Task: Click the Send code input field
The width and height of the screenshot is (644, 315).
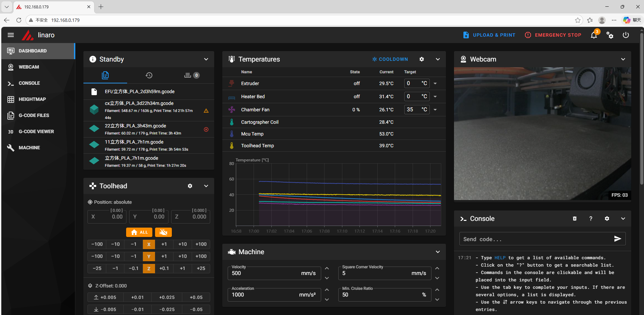Action: pyautogui.click(x=535, y=239)
